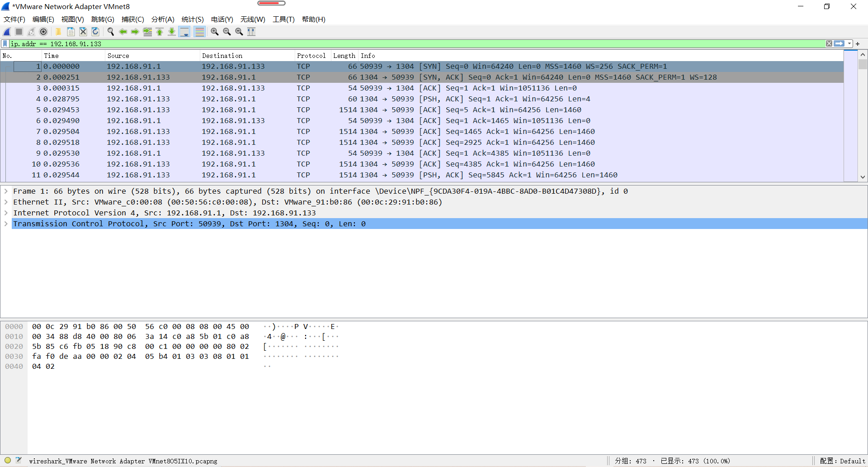Click the 配置: Default profile in status bar
Image resolution: width=868 pixels, height=467 pixels.
pyautogui.click(x=842, y=461)
